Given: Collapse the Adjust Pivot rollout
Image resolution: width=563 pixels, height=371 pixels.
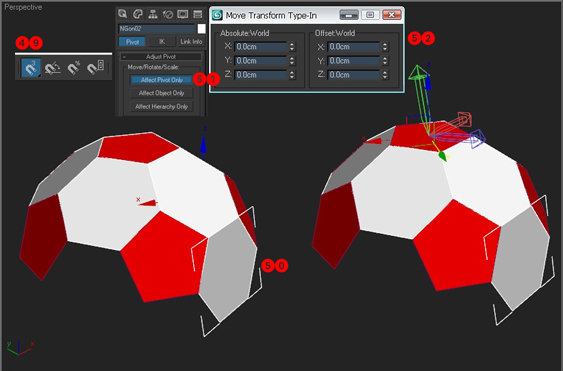Looking at the screenshot, I should point(161,57).
